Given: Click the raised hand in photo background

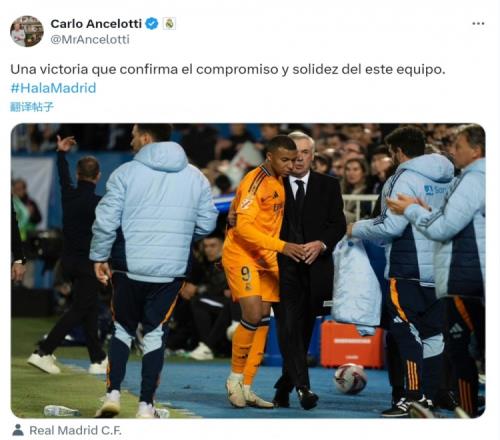Looking at the screenshot, I should click(65, 144).
